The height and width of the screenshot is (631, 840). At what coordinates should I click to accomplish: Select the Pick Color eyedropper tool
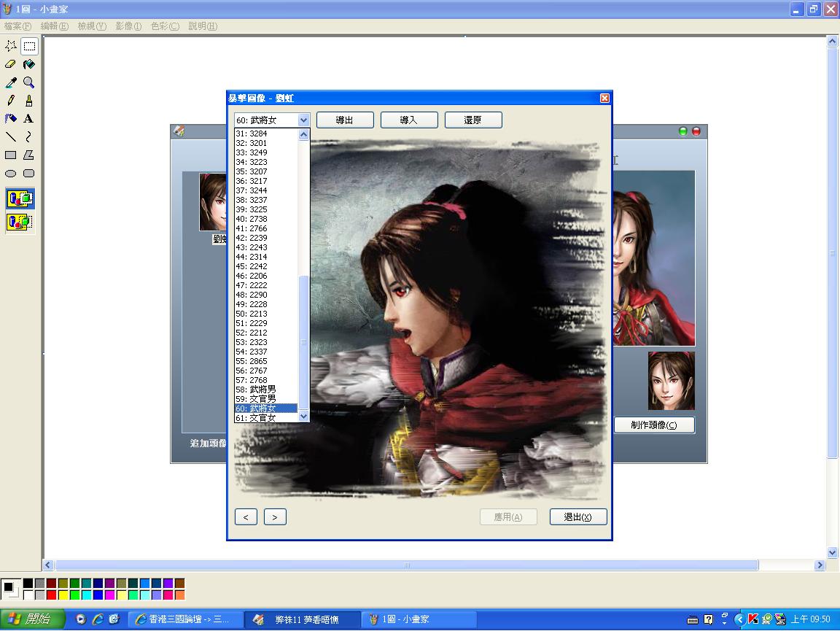pyautogui.click(x=11, y=82)
